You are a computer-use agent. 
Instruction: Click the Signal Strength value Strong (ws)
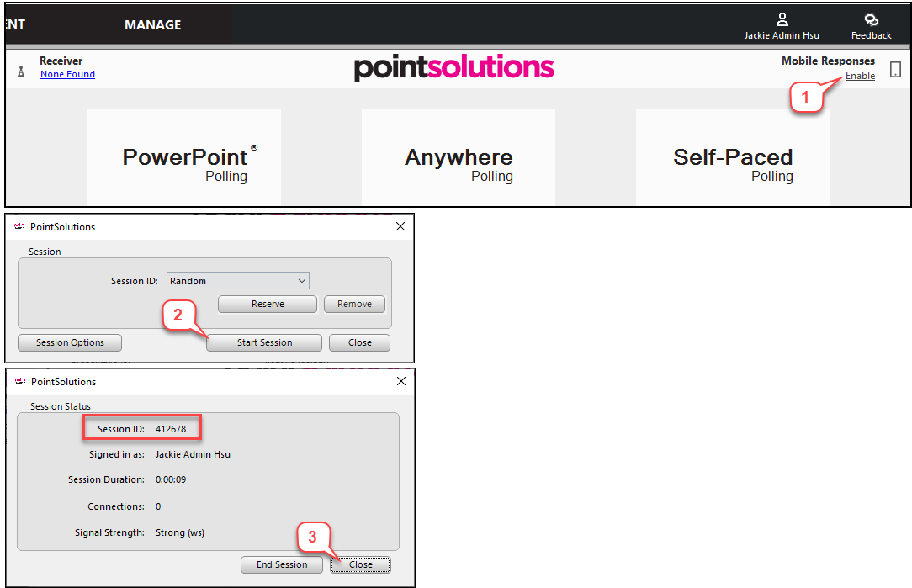coord(180,532)
